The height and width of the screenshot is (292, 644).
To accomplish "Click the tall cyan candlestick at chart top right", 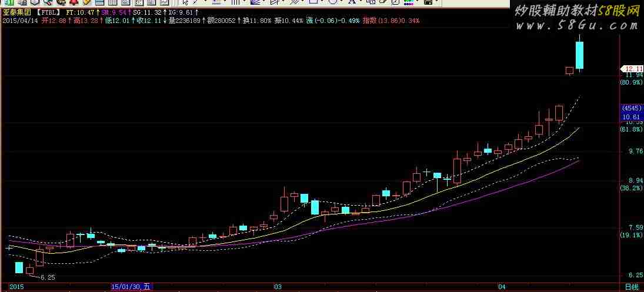I will pyautogui.click(x=579, y=55).
